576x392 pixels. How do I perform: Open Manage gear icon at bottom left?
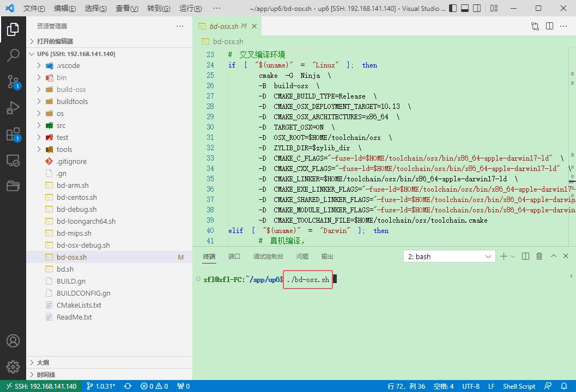[x=13, y=366]
